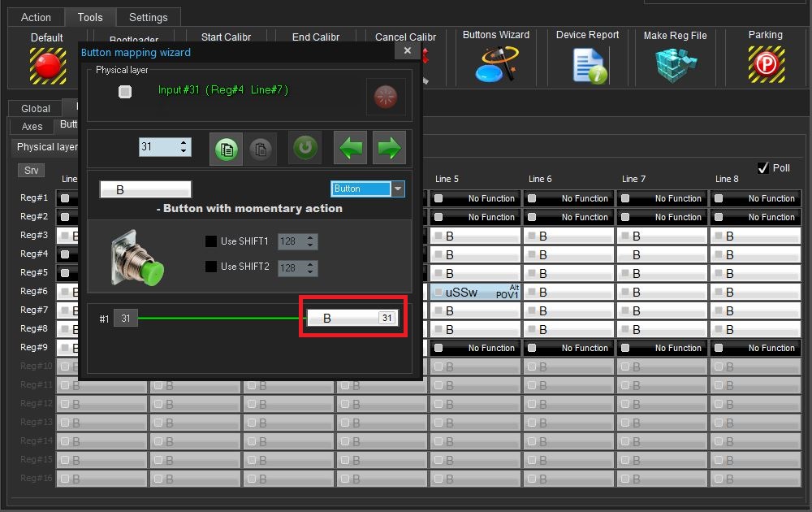This screenshot has width=812, height=512.
Task: Open the Buttons Wizard tool
Action: pos(495,63)
